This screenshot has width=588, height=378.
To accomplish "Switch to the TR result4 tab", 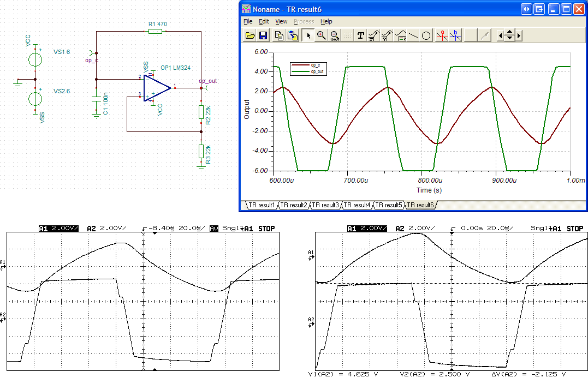I will pyautogui.click(x=357, y=205).
